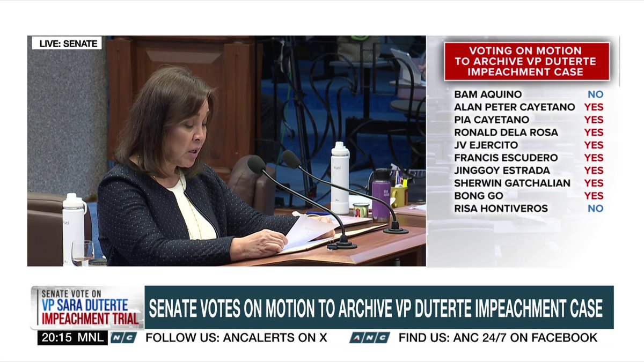Screen dimensions: 644x362
Task: Select the name JV EJERCITO
Action: (486, 145)
